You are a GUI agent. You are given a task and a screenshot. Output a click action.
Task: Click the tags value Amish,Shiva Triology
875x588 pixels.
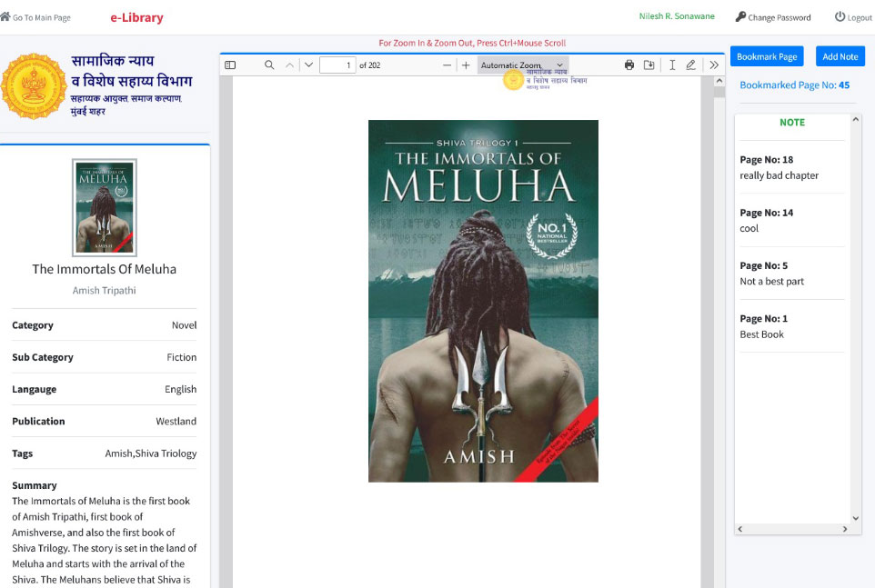tap(151, 453)
